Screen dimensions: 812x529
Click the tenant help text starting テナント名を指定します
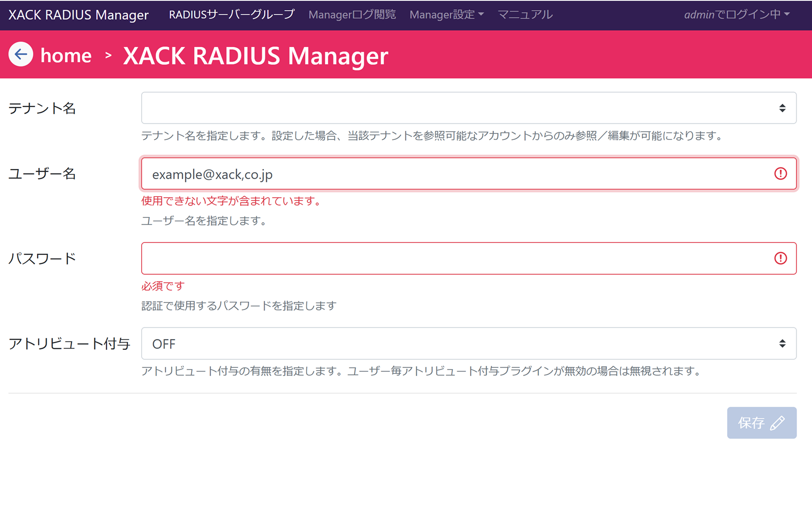coord(432,136)
